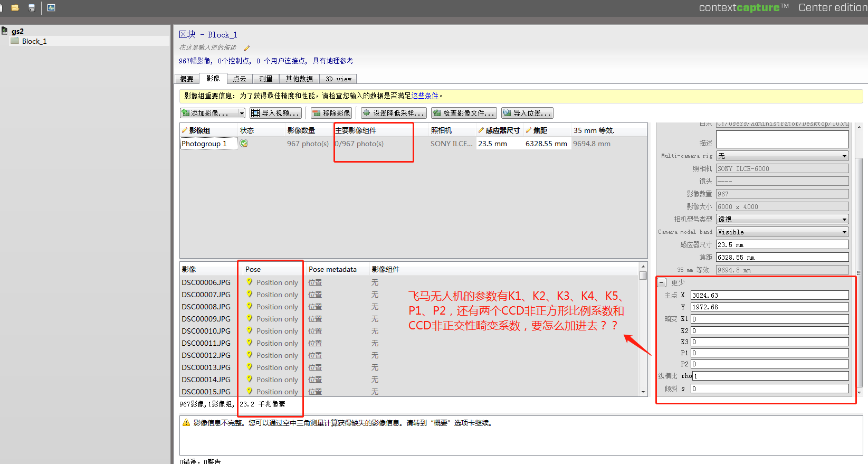The width and height of the screenshot is (868, 464).
Task: Click the 设置降低采样 downsampling button
Action: [394, 113]
